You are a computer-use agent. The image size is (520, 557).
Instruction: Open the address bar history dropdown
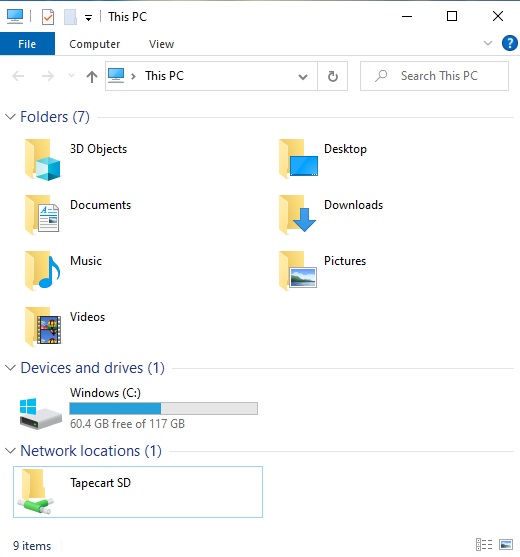coord(303,76)
